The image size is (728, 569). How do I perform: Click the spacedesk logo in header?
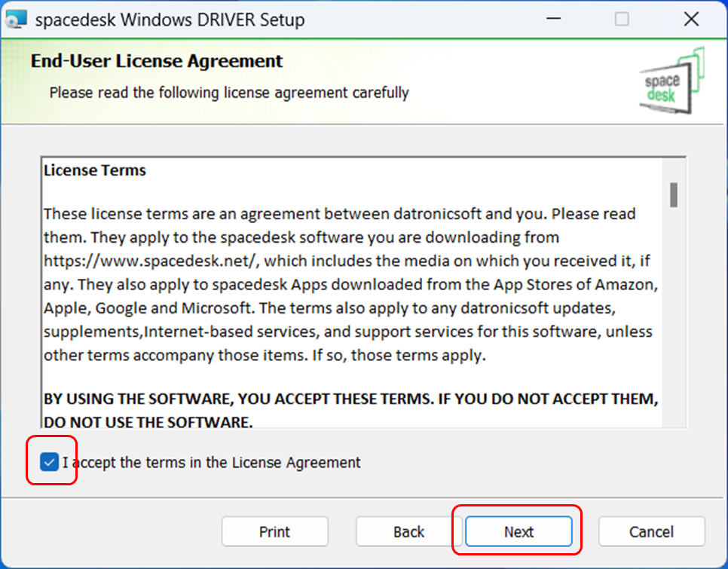(671, 81)
